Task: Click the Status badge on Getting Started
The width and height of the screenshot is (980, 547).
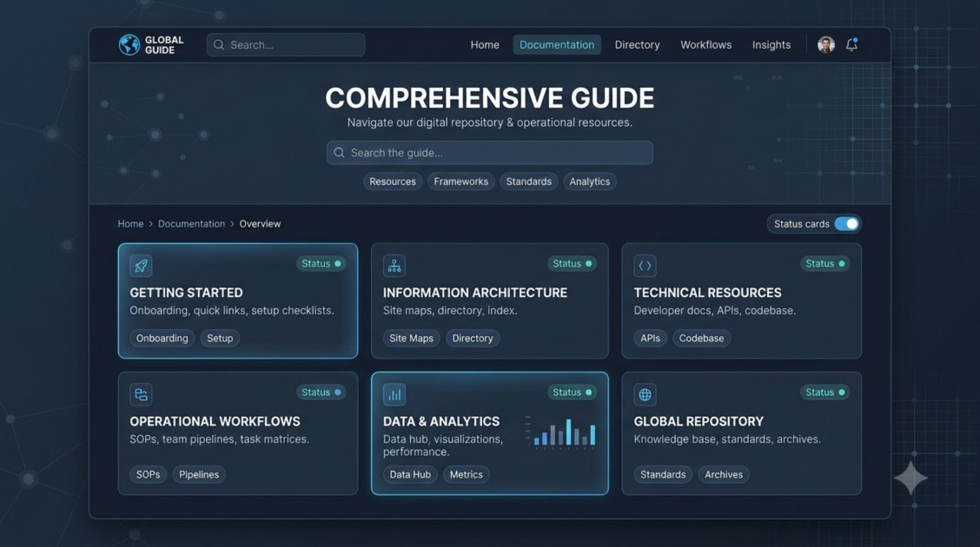Action: pyautogui.click(x=321, y=264)
